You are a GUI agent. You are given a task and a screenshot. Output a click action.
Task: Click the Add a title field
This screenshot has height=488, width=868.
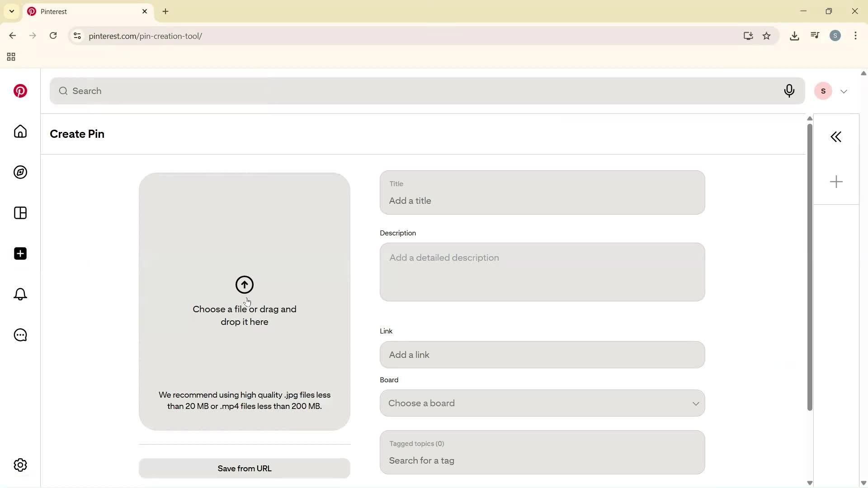click(542, 201)
